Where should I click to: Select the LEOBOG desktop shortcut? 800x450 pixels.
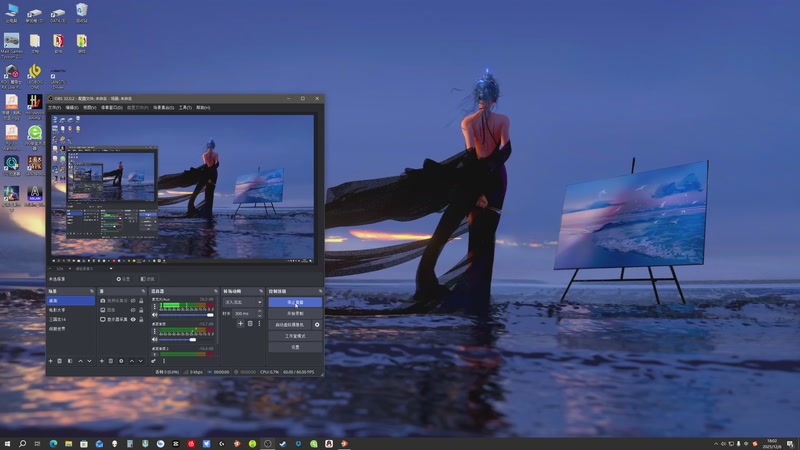(35, 76)
